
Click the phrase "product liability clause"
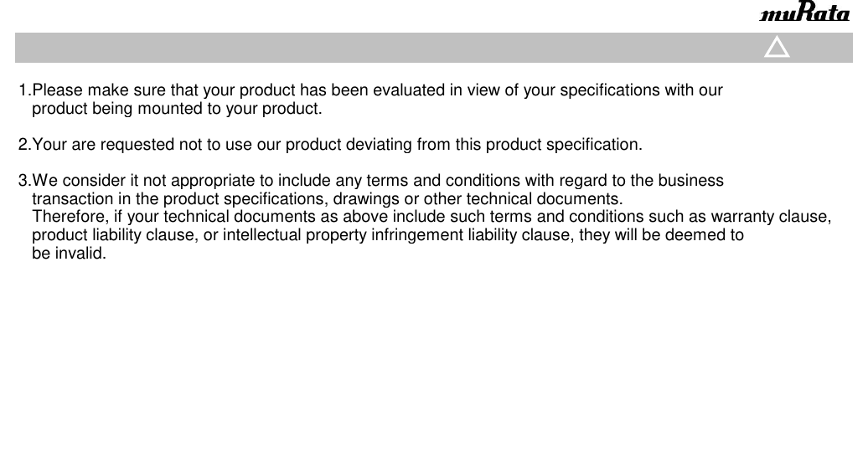click(112, 235)
